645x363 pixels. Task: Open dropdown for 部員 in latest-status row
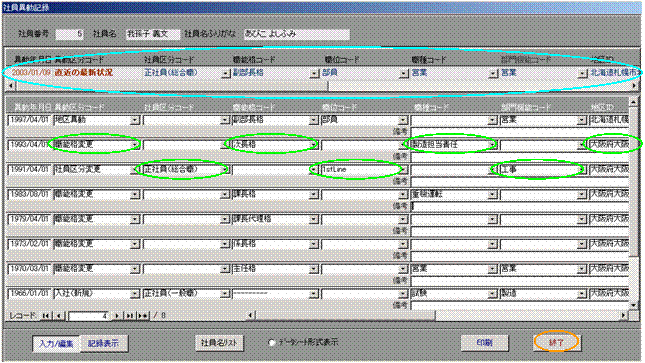tap(404, 73)
